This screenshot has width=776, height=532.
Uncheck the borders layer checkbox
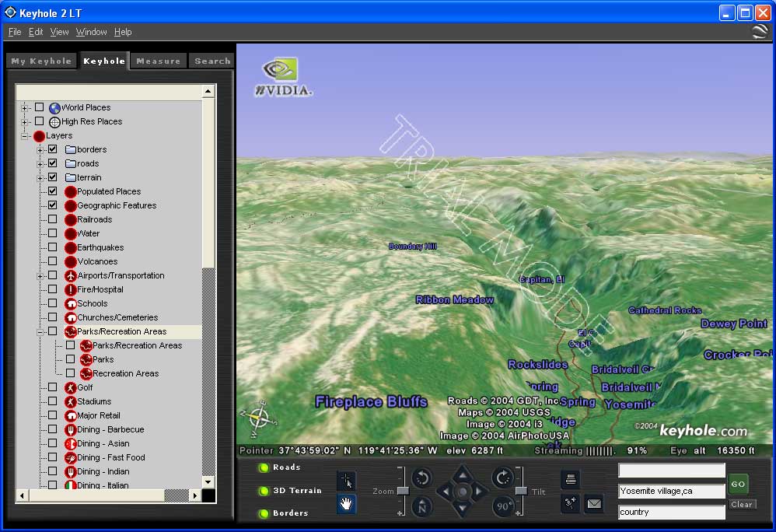click(x=52, y=149)
